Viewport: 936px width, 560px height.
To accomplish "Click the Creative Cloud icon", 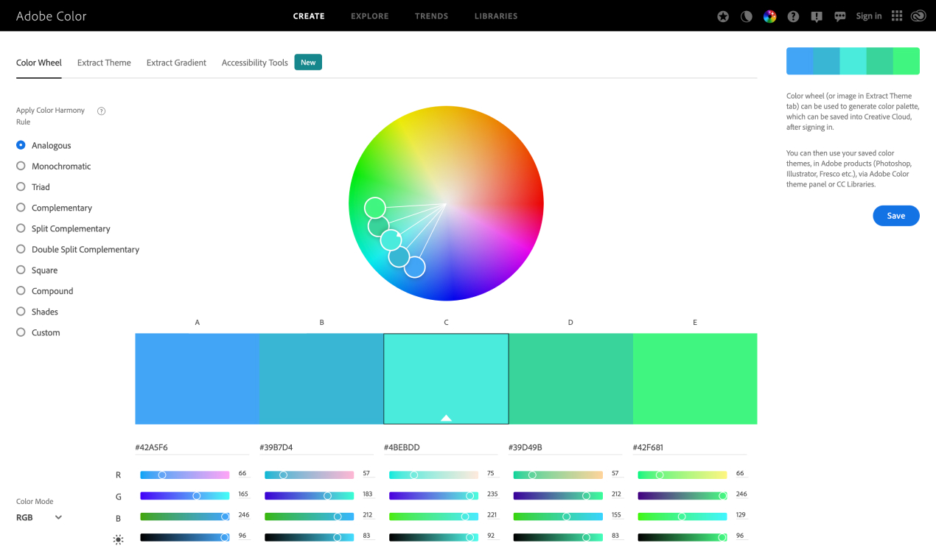I will [x=918, y=15].
